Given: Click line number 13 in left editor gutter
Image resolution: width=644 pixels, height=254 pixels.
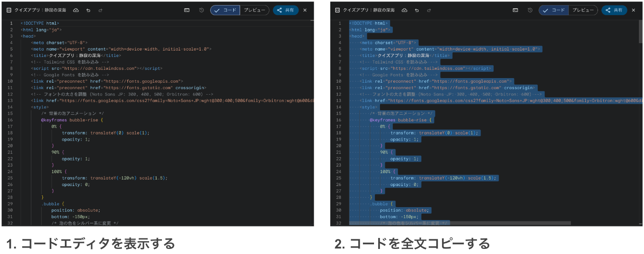Looking at the screenshot, I should pyautogui.click(x=10, y=100).
